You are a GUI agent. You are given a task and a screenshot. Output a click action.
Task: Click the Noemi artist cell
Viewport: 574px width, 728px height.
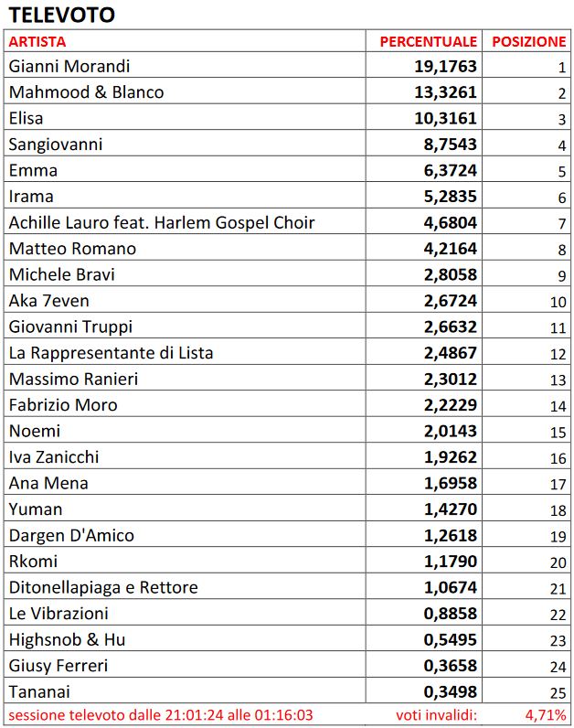[x=31, y=431]
